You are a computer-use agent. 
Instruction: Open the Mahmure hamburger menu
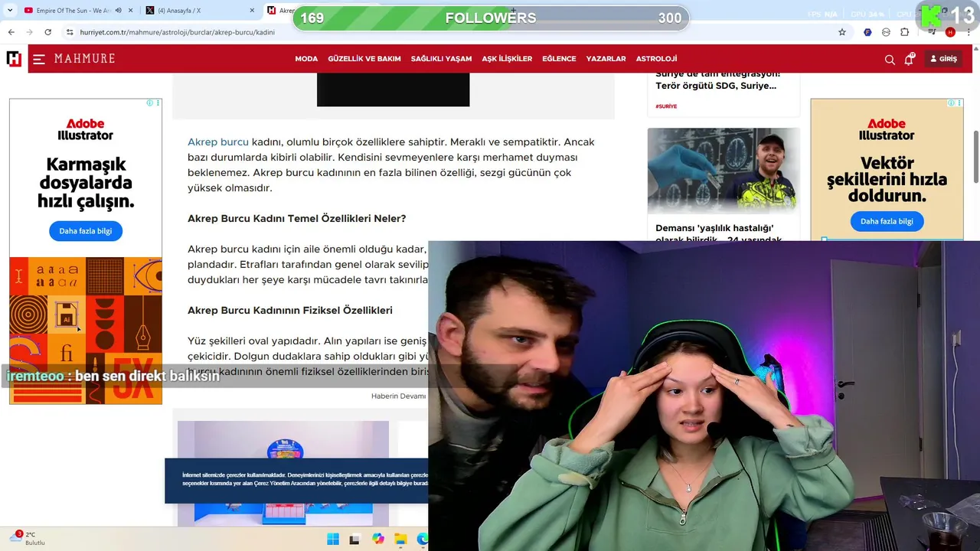[39, 59]
